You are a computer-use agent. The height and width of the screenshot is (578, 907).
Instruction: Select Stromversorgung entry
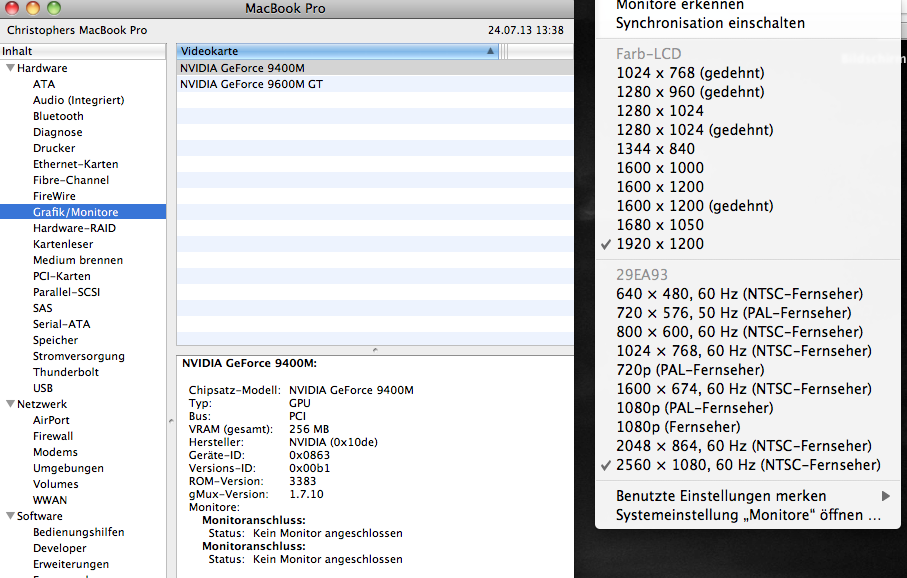[78, 356]
